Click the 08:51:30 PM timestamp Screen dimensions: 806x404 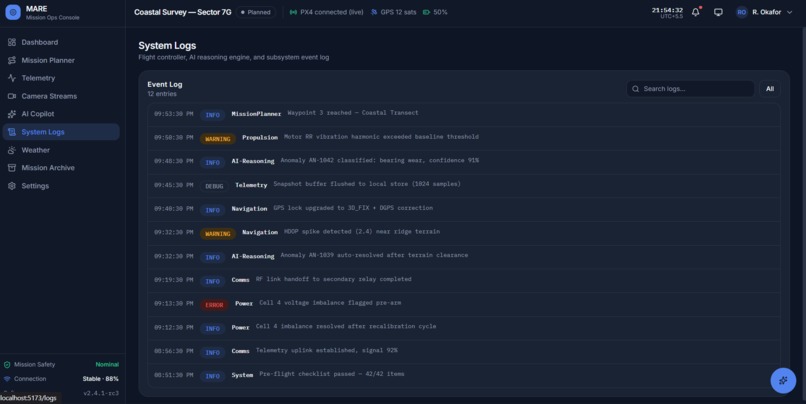point(173,375)
